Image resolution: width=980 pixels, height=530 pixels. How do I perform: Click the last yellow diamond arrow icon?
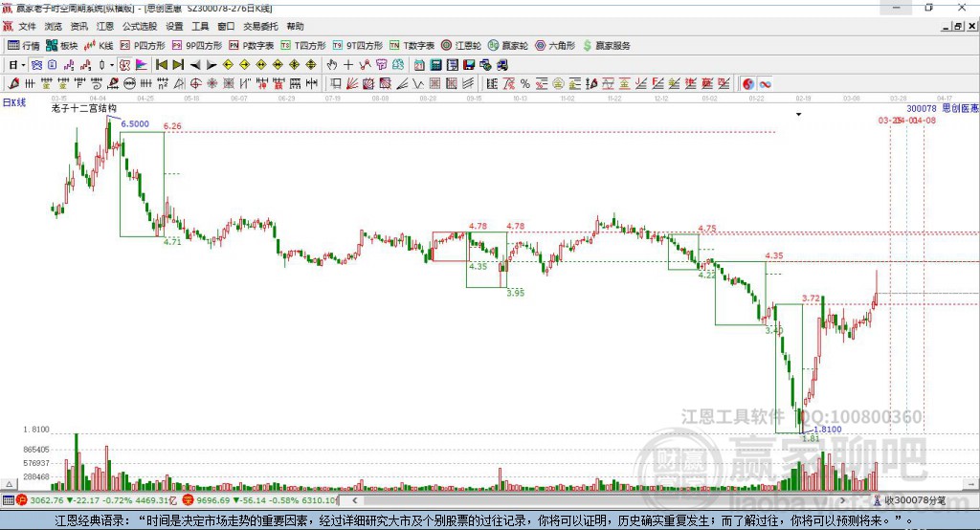(311, 65)
